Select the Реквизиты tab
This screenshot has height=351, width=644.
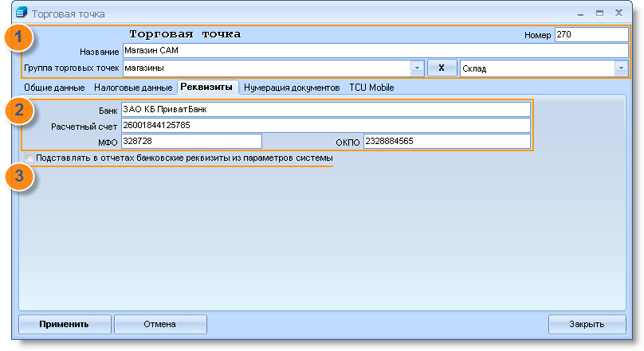[x=206, y=87]
